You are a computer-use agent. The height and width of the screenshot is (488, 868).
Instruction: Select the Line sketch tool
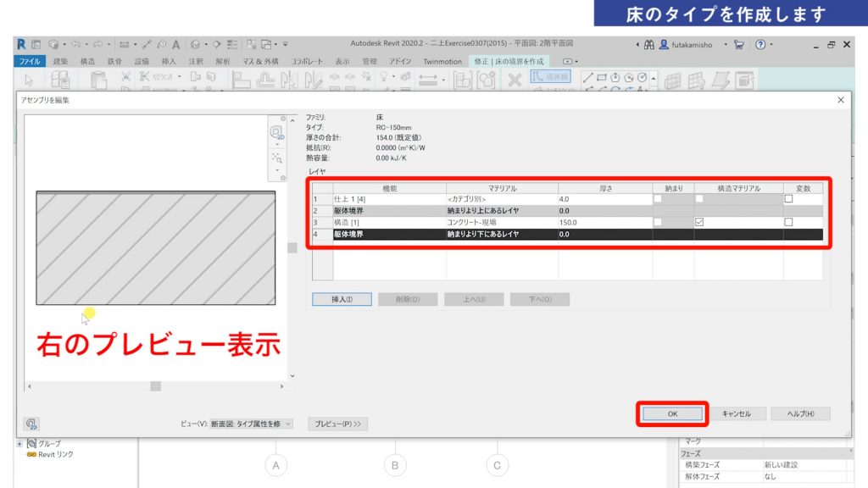pos(588,77)
